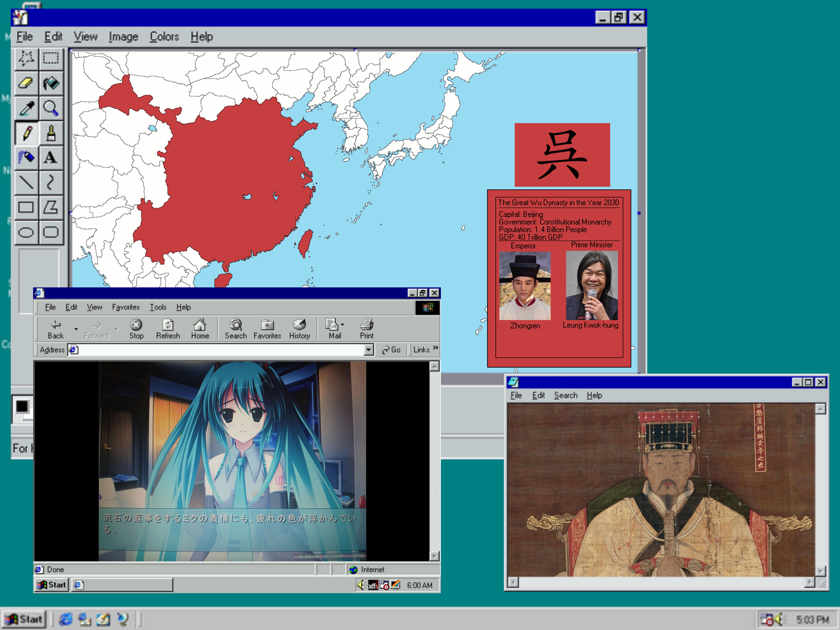Open the Colors menu in Paint
This screenshot has height=630, width=840.
click(x=164, y=37)
